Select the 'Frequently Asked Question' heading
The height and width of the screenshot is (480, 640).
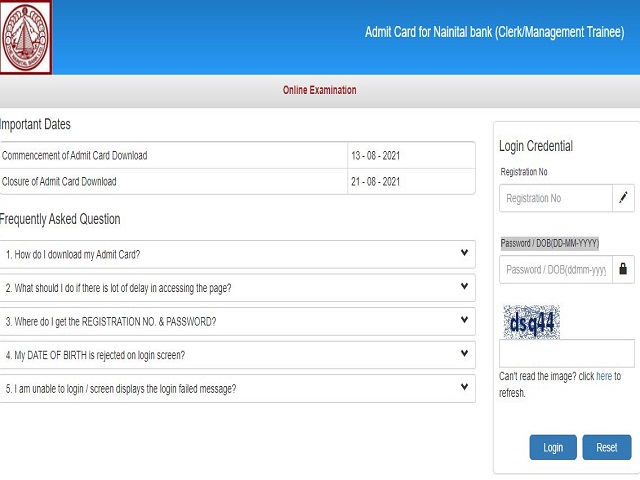[60, 219]
